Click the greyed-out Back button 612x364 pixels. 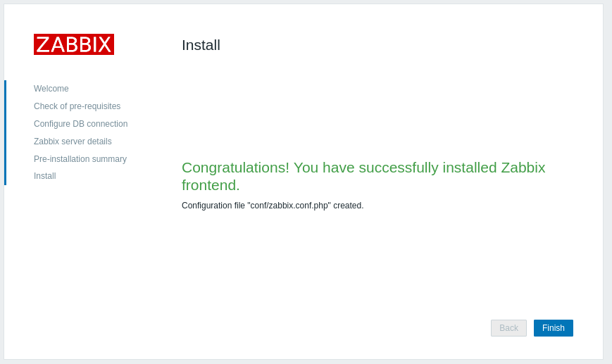(x=508, y=328)
